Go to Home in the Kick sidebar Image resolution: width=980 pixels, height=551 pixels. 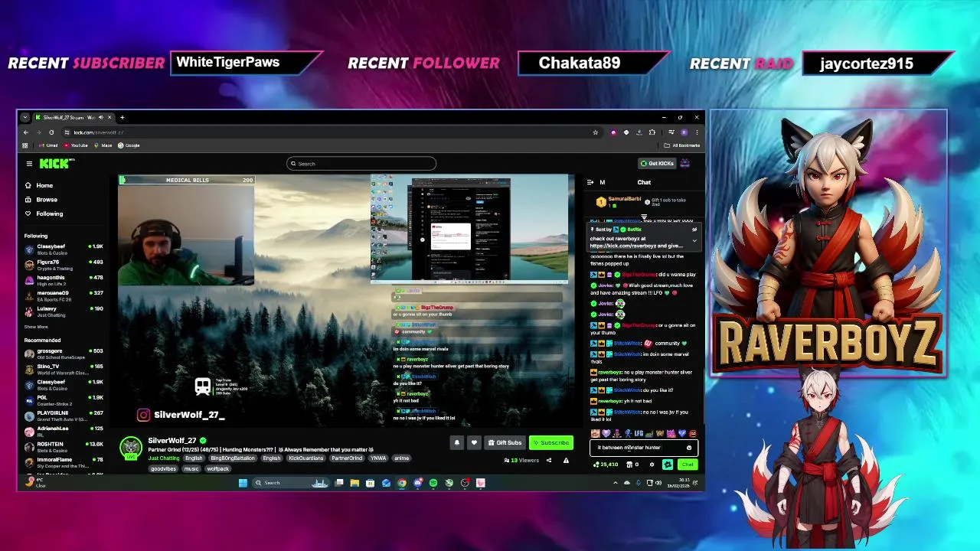pyautogui.click(x=38, y=185)
